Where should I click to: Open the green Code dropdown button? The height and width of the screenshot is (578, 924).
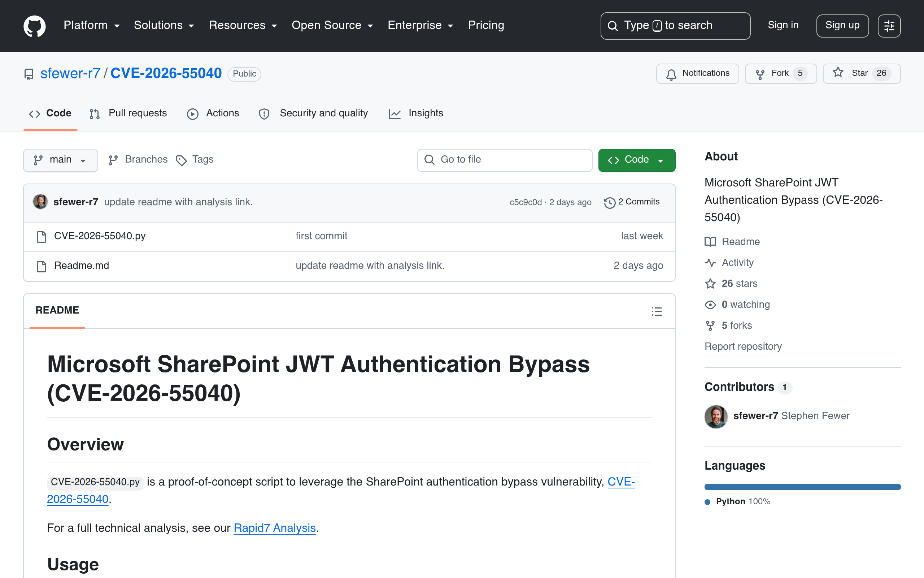636,160
